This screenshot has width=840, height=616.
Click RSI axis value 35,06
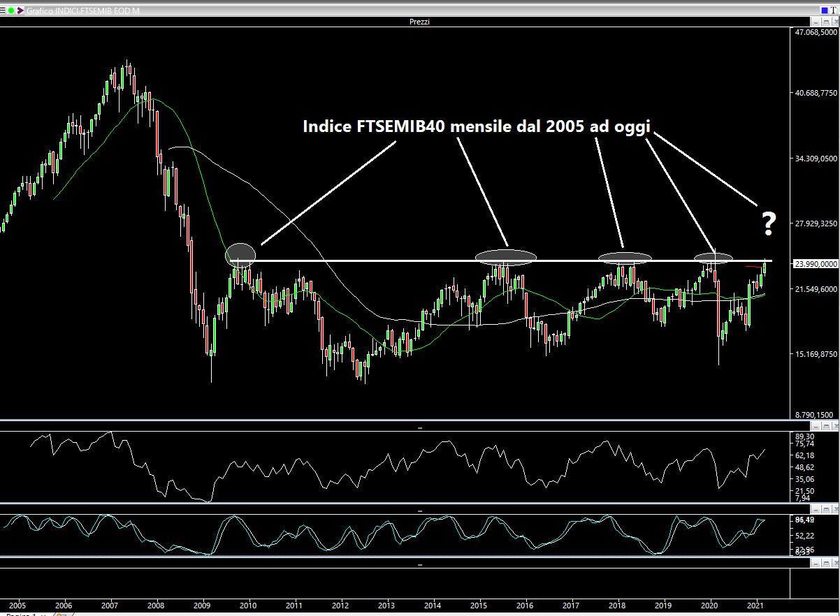[805, 479]
